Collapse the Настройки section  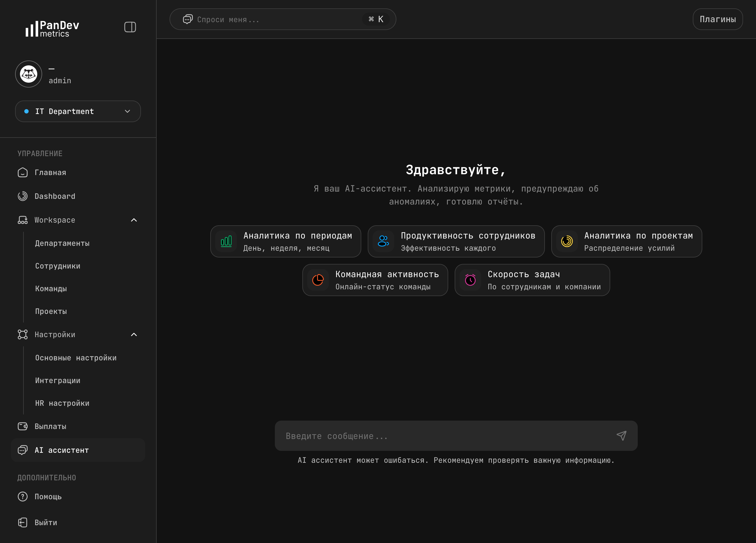[x=134, y=334]
